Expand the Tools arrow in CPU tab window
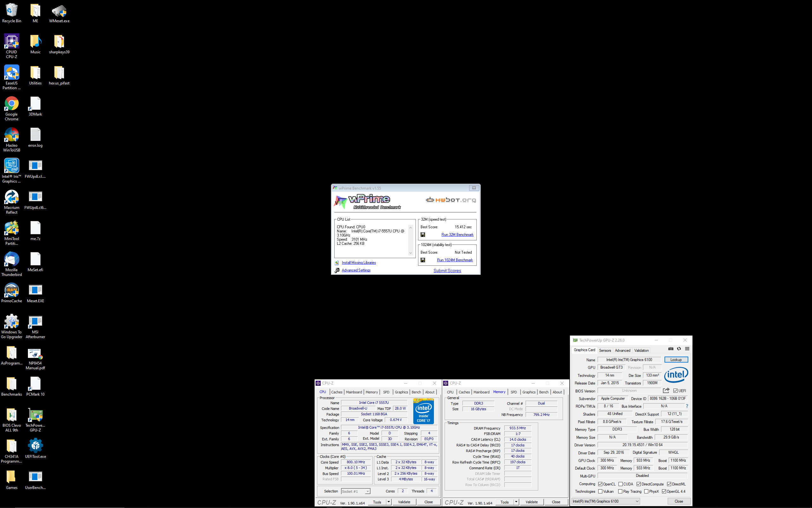This screenshot has height=508, width=812. coord(389,502)
